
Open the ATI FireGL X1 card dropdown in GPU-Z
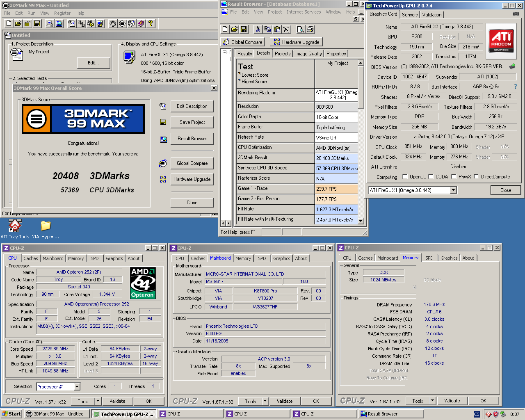pos(453,190)
